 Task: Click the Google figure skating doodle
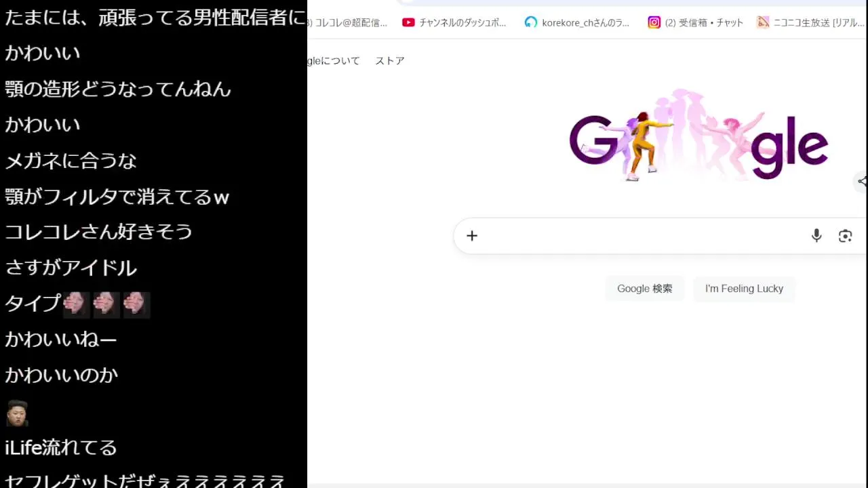coord(698,136)
